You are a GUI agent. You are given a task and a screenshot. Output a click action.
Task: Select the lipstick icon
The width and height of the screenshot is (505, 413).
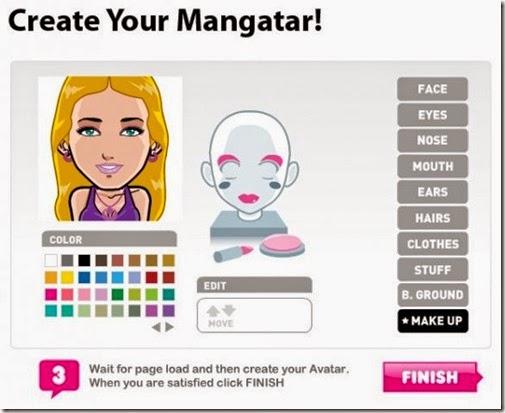pyautogui.click(x=233, y=253)
